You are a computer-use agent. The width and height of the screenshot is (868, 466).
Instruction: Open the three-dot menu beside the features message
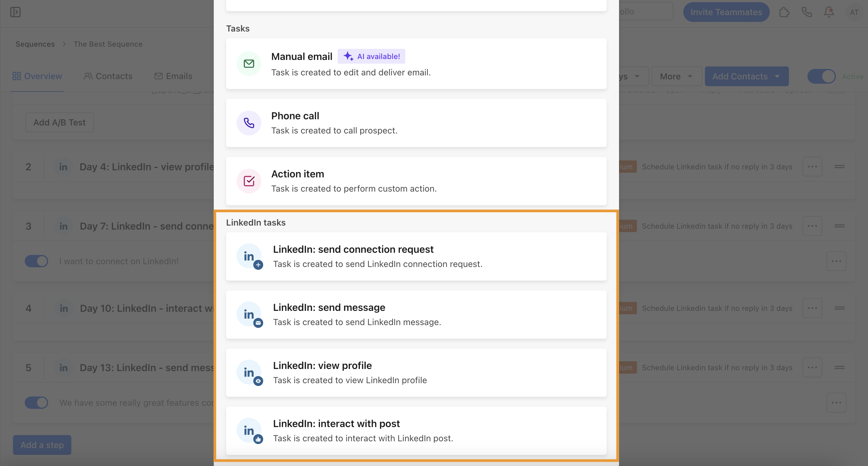coord(836,403)
